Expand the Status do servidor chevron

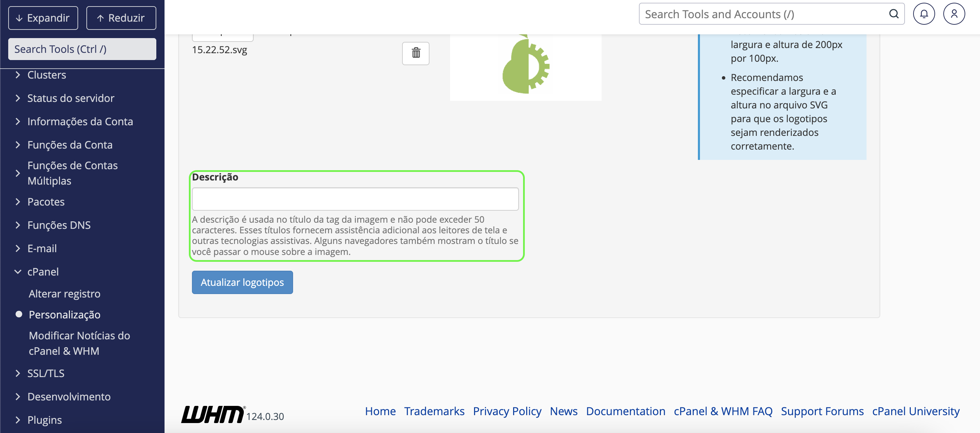(17, 98)
